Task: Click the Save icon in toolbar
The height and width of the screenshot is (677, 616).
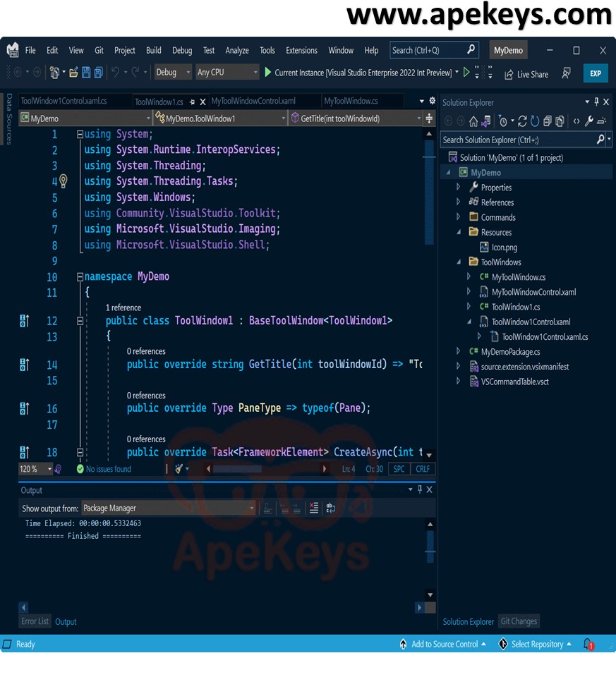Action: (x=86, y=73)
